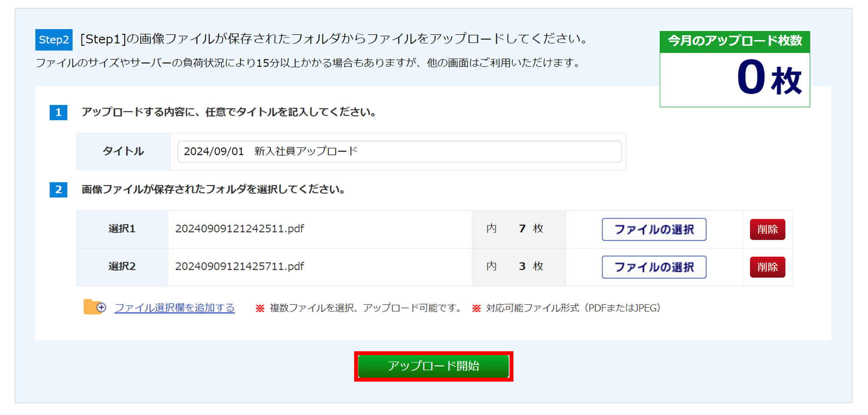Open the ファイル選択欄を追加する link

[x=174, y=308]
